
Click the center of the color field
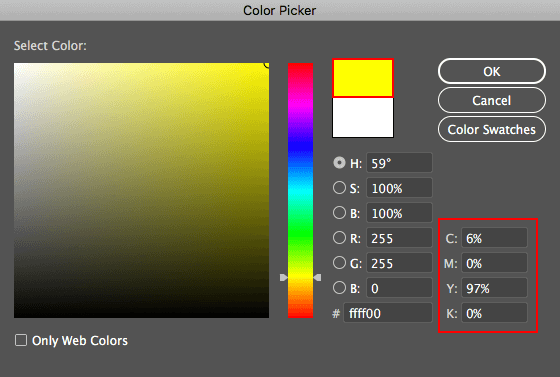pyautogui.click(x=141, y=190)
